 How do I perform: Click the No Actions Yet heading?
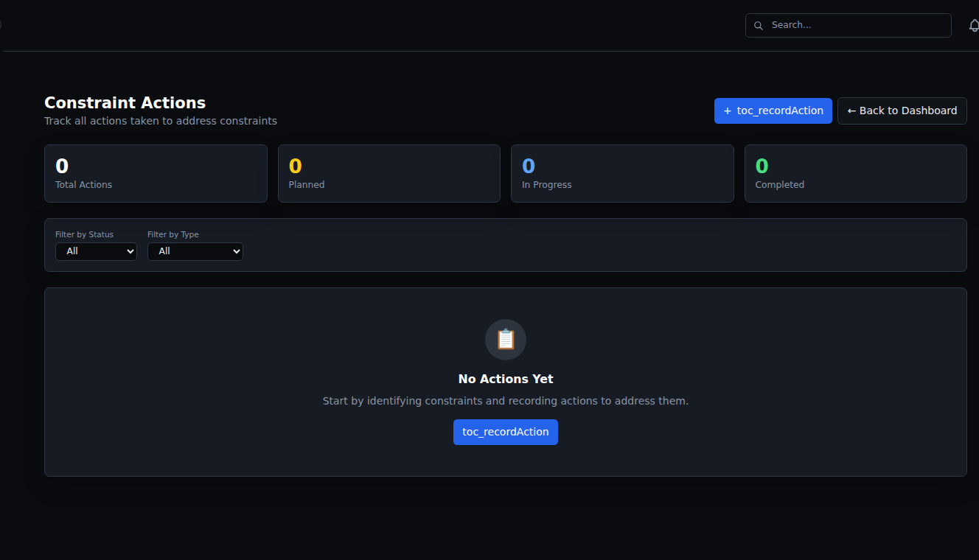coord(506,379)
